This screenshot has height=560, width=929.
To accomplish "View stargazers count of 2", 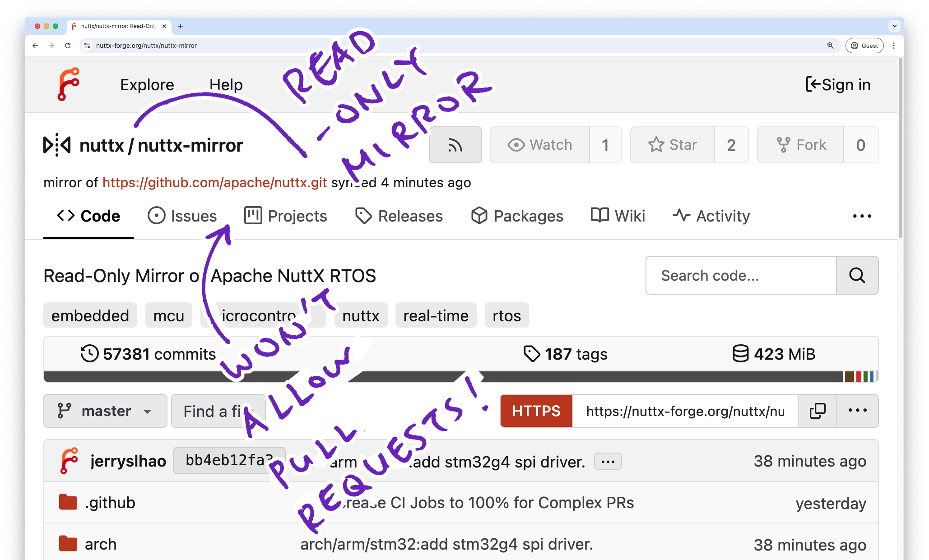I will click(x=731, y=145).
